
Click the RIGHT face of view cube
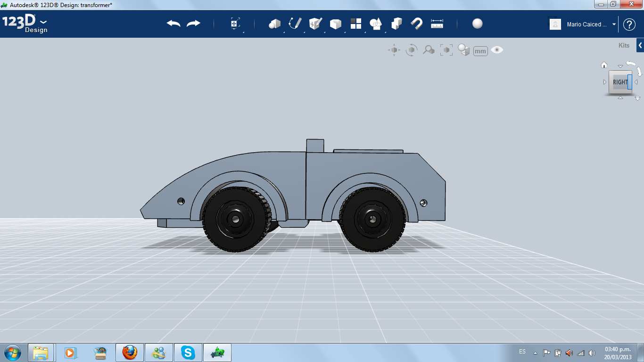point(619,82)
